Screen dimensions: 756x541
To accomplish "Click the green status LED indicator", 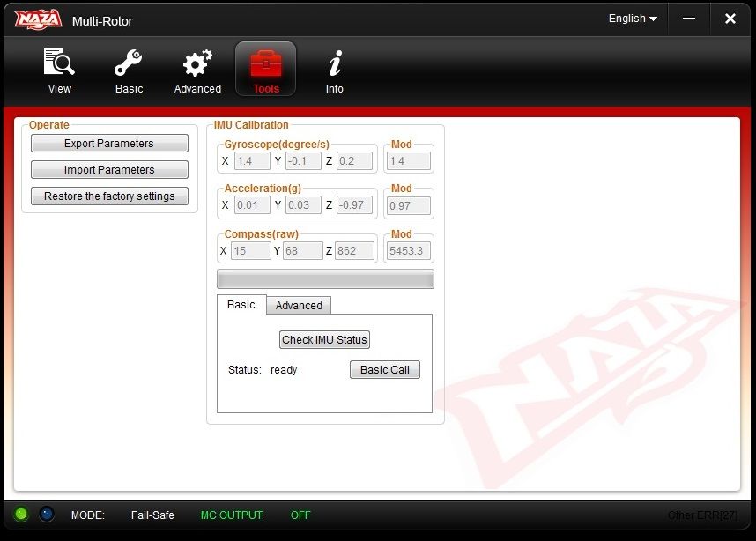I will pyautogui.click(x=21, y=515).
